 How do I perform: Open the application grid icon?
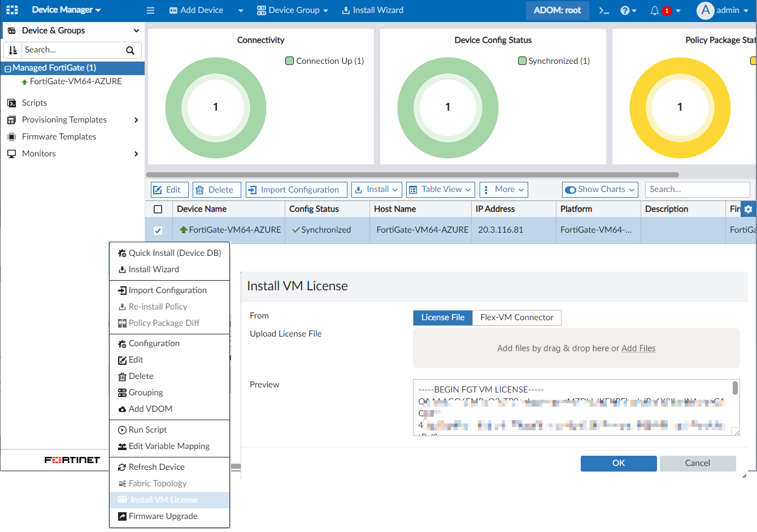[x=12, y=10]
